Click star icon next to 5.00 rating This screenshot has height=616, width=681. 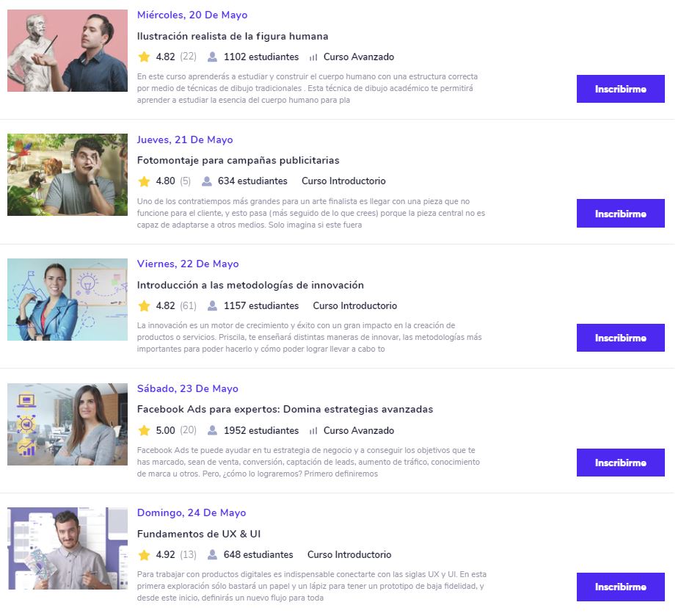[144, 430]
